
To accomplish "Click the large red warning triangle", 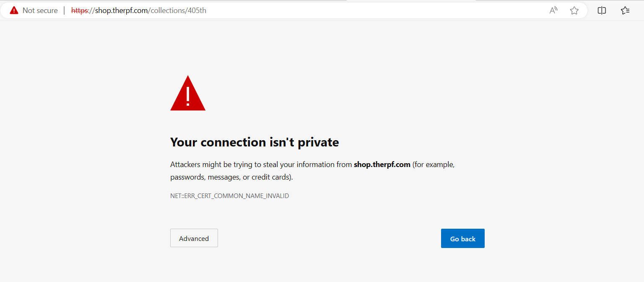I will 188,94.
